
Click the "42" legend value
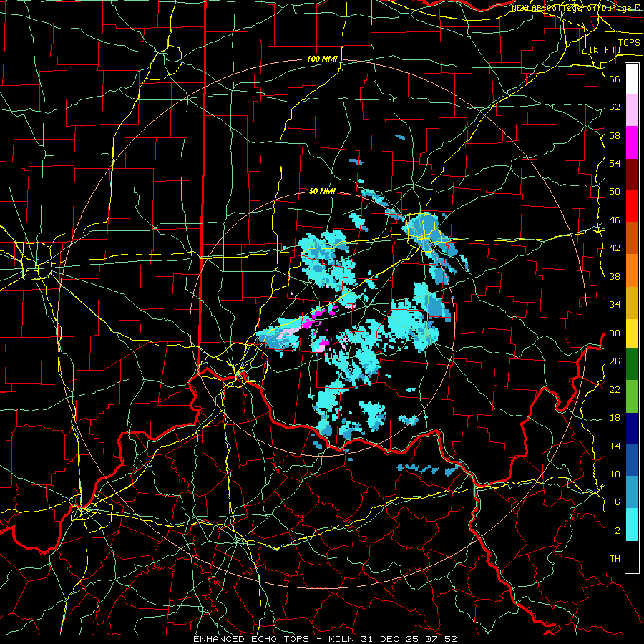(615, 248)
